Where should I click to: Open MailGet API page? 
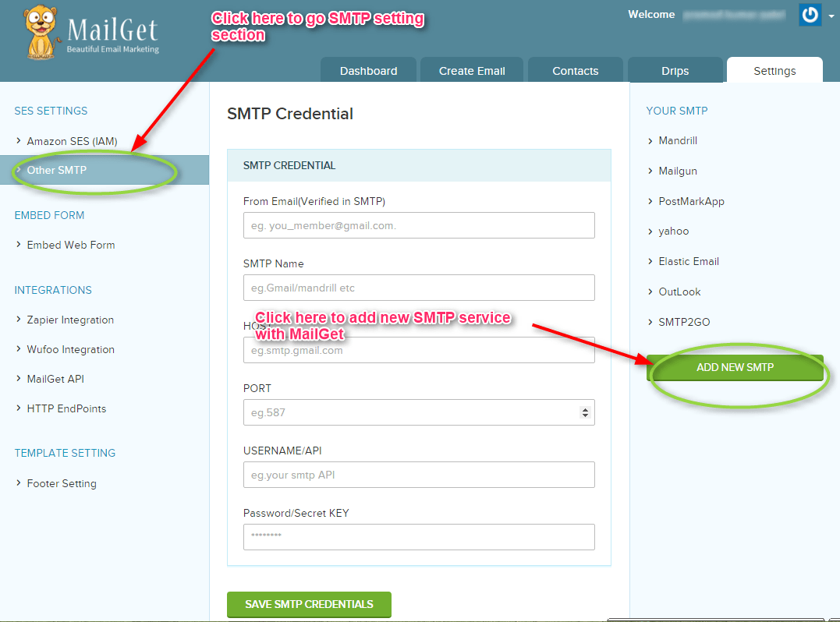[55, 379]
